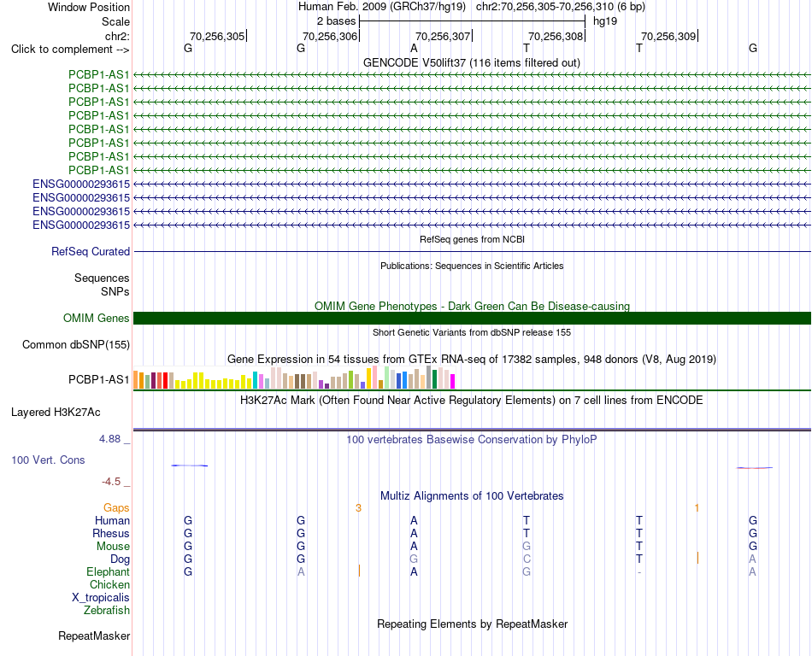Click the 'Sequences' track label
Screen dimensions: 812x656
click(102, 278)
